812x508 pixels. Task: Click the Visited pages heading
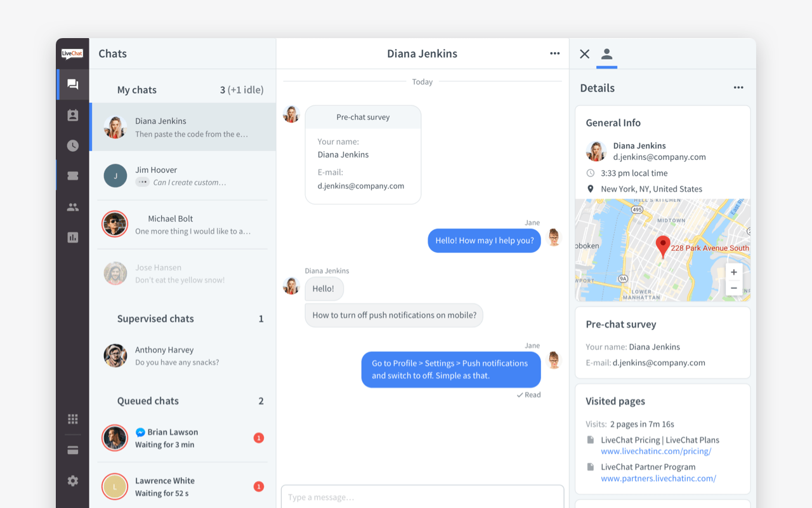[x=615, y=401]
